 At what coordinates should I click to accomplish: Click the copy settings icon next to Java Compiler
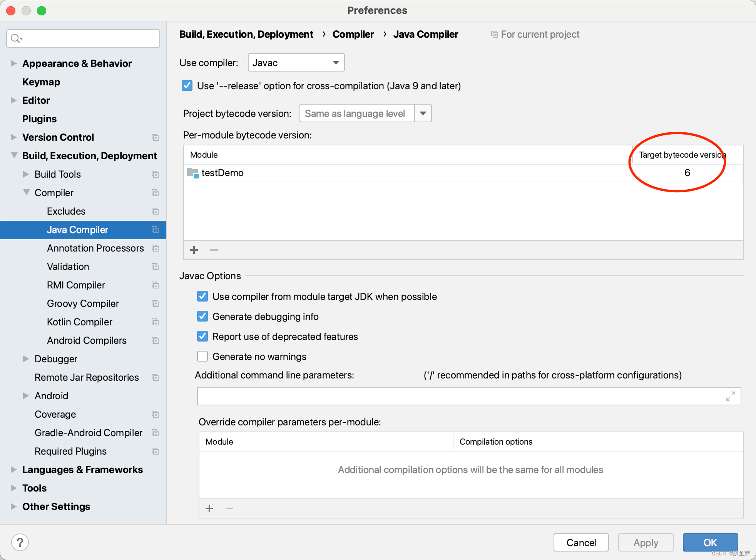155,230
